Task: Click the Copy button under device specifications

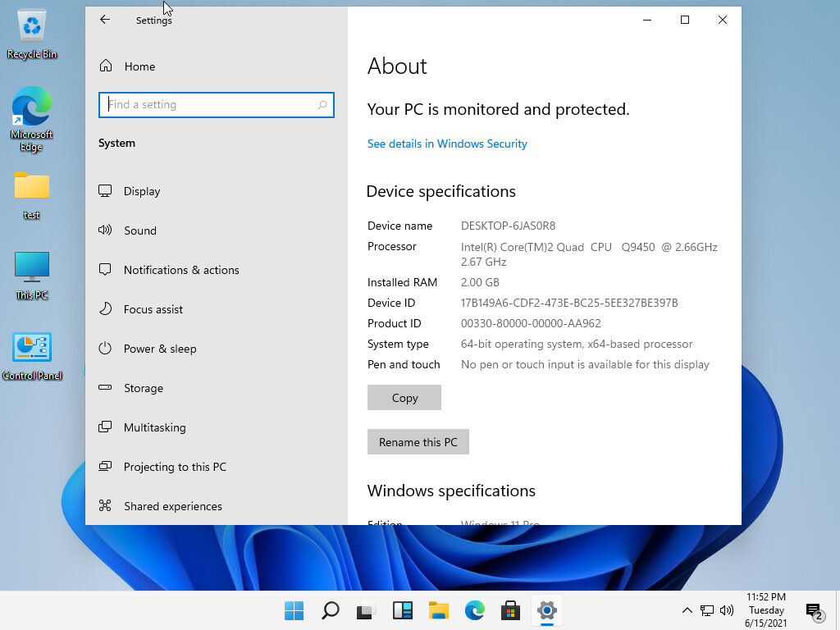Action: (404, 397)
